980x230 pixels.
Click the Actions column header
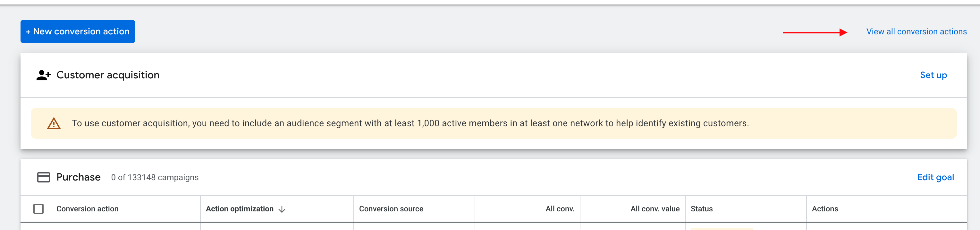click(x=824, y=209)
